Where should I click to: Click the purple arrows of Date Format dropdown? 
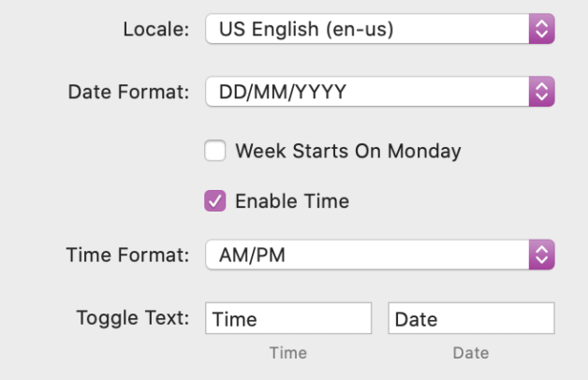click(541, 92)
